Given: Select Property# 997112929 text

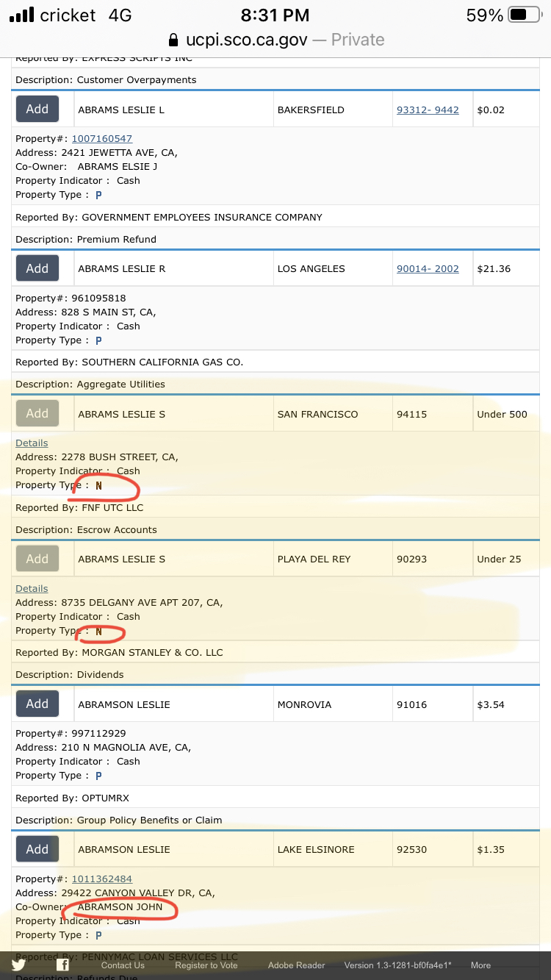Looking at the screenshot, I should [x=71, y=733].
